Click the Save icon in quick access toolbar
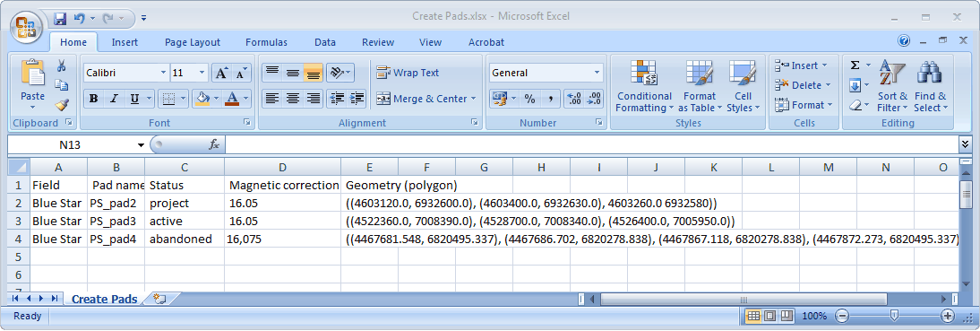 tap(60, 18)
